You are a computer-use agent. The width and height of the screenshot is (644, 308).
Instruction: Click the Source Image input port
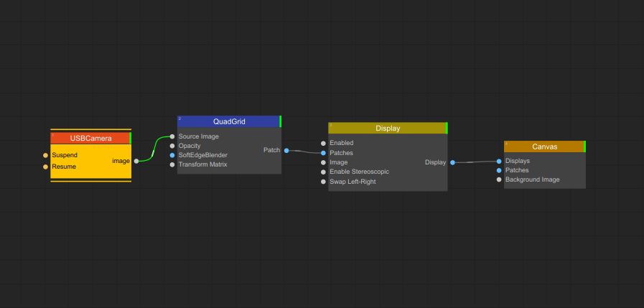pyautogui.click(x=172, y=136)
